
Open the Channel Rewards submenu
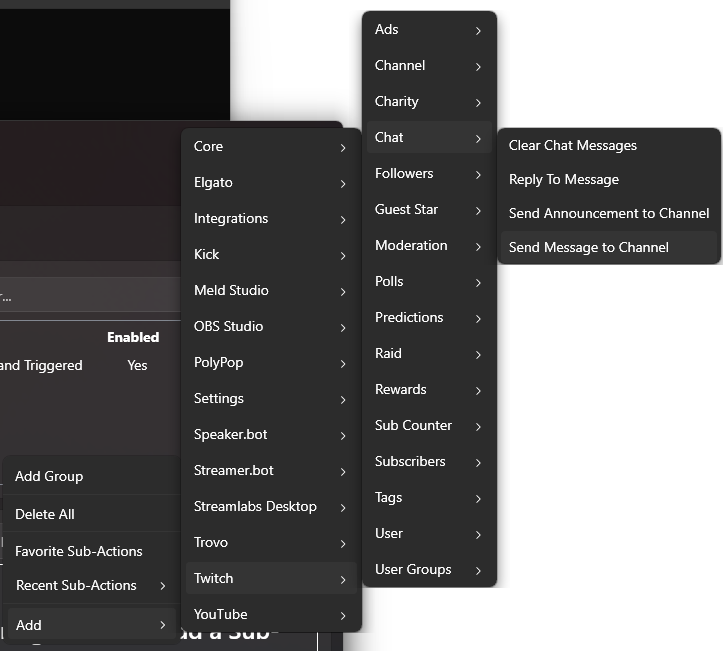428,389
